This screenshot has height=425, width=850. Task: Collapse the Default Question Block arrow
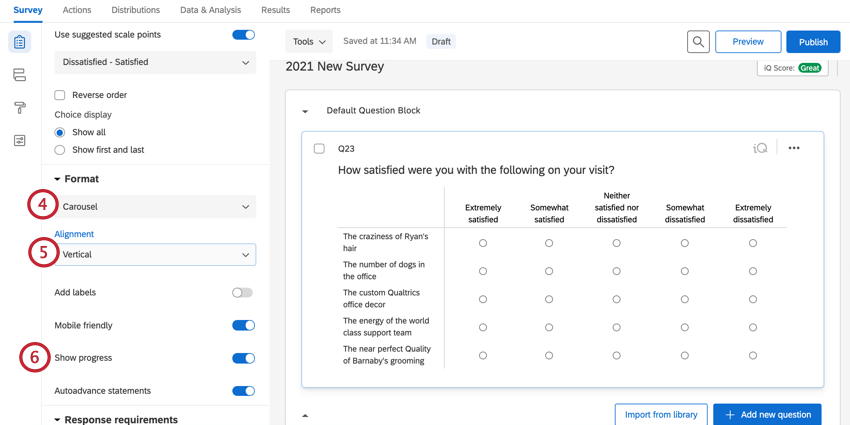tap(305, 111)
